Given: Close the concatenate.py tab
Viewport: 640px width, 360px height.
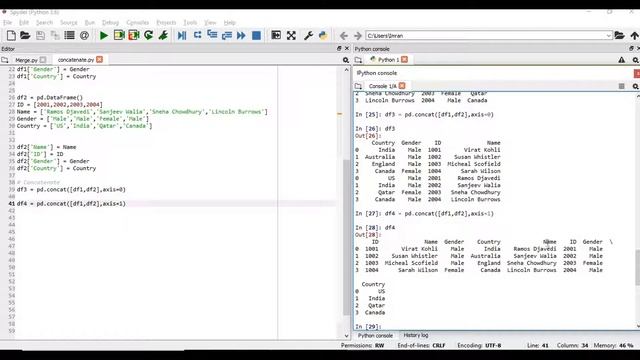Looking at the screenshot, I should click(x=100, y=60).
